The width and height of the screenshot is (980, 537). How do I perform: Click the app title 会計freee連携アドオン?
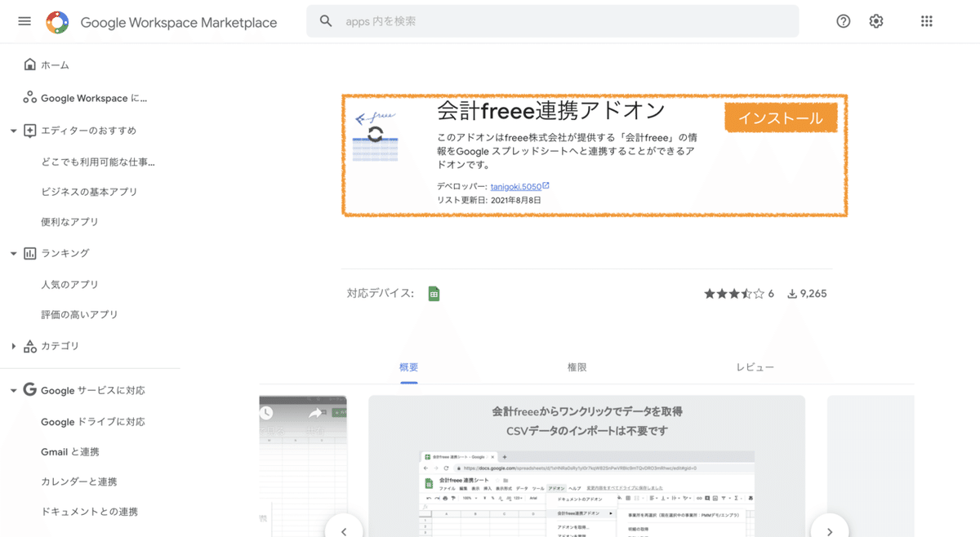tap(551, 111)
